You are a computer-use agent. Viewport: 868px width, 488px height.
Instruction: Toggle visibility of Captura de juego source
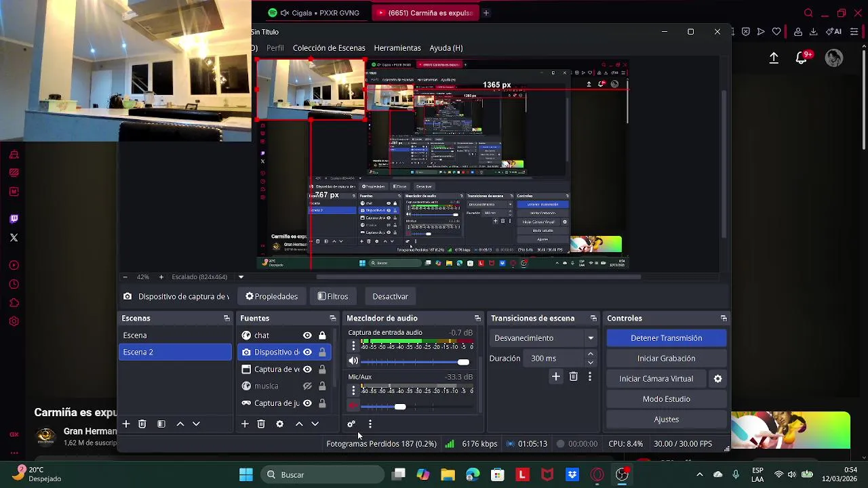307,403
